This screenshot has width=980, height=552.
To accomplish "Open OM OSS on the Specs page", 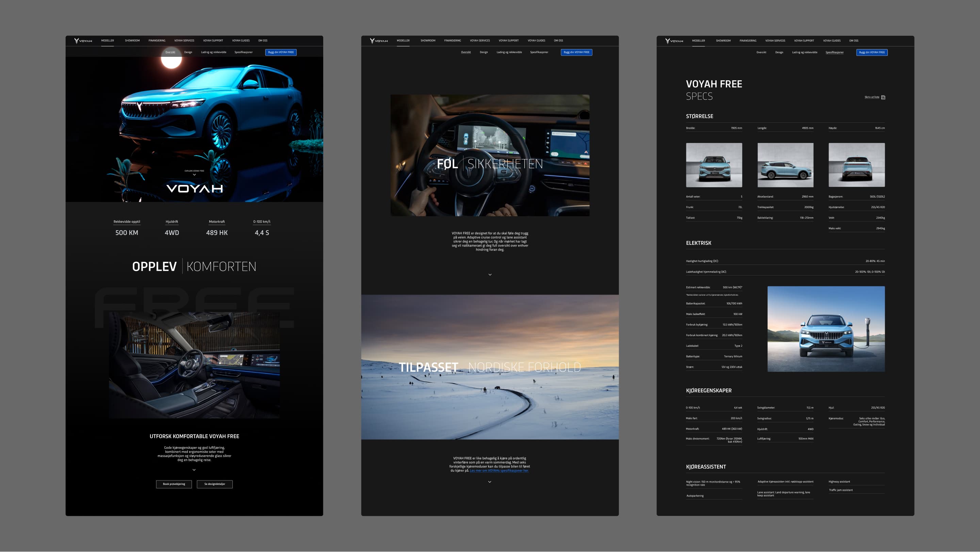I will pos(854,41).
